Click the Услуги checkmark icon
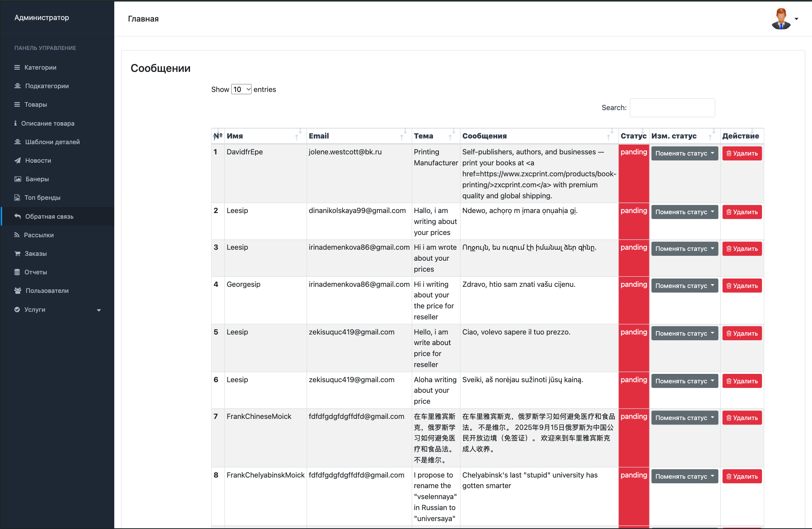This screenshot has height=529, width=812. pyautogui.click(x=17, y=310)
